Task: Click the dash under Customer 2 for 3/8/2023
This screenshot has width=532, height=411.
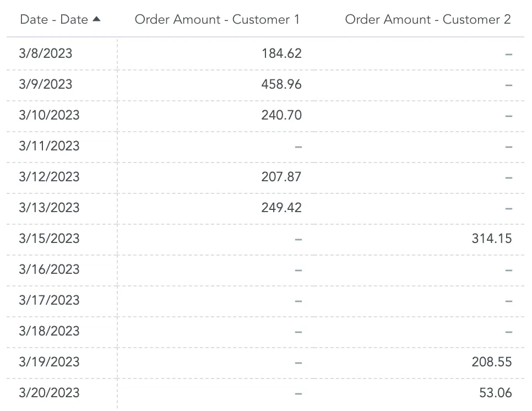Action: (509, 53)
